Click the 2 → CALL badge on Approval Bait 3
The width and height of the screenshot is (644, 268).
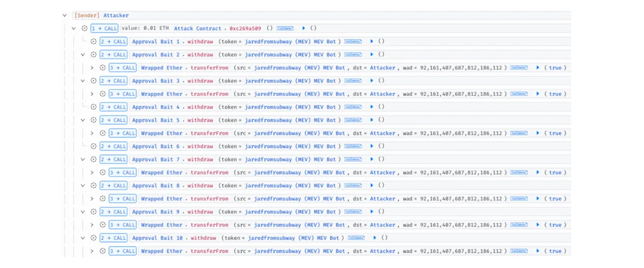coord(113,81)
